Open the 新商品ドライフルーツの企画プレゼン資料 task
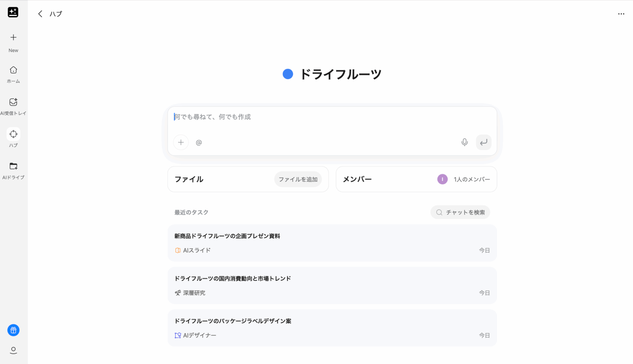This screenshot has width=633, height=364. pos(332,243)
